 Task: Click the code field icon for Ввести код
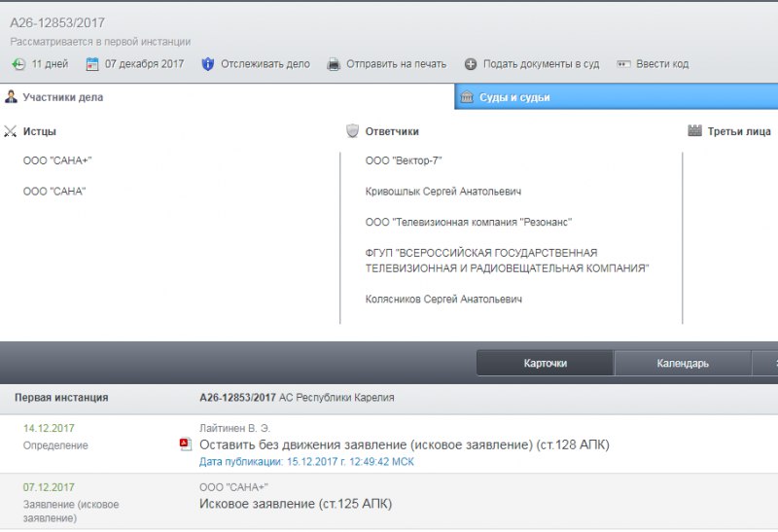coord(623,64)
